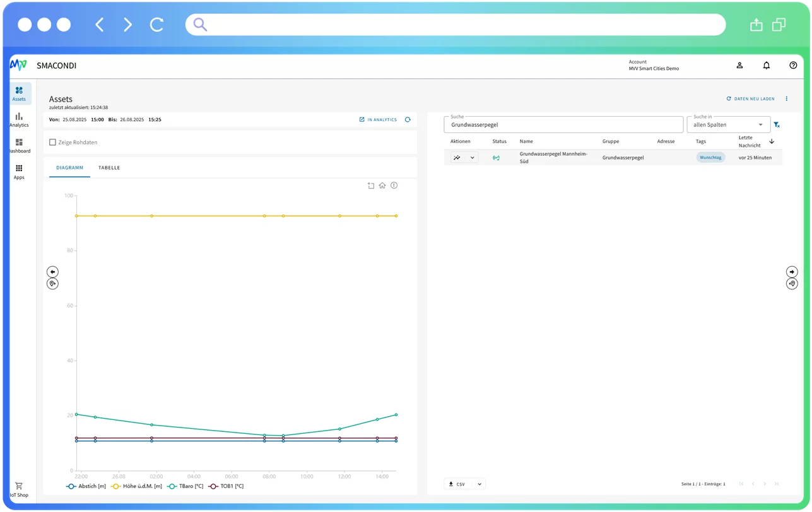Open the user account profile icon
812x512 pixels.
tap(739, 66)
